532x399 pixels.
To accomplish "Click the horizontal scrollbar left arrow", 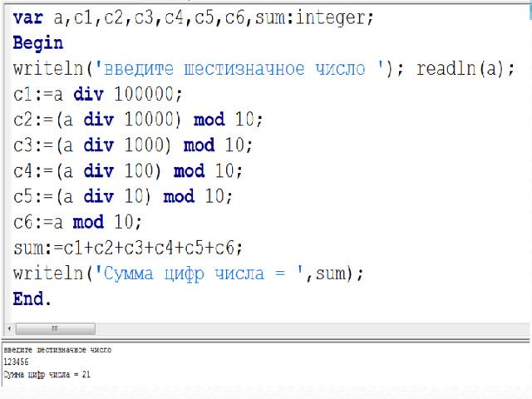I will click(x=9, y=328).
